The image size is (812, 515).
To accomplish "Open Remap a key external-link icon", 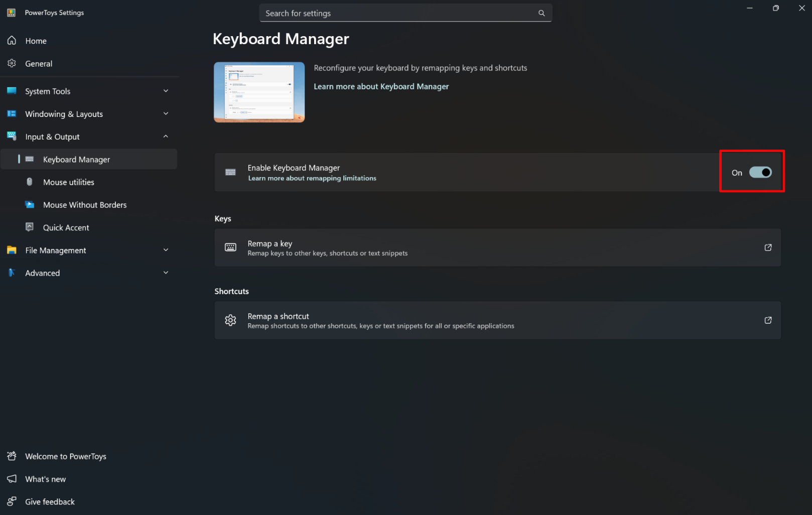I will (x=768, y=247).
